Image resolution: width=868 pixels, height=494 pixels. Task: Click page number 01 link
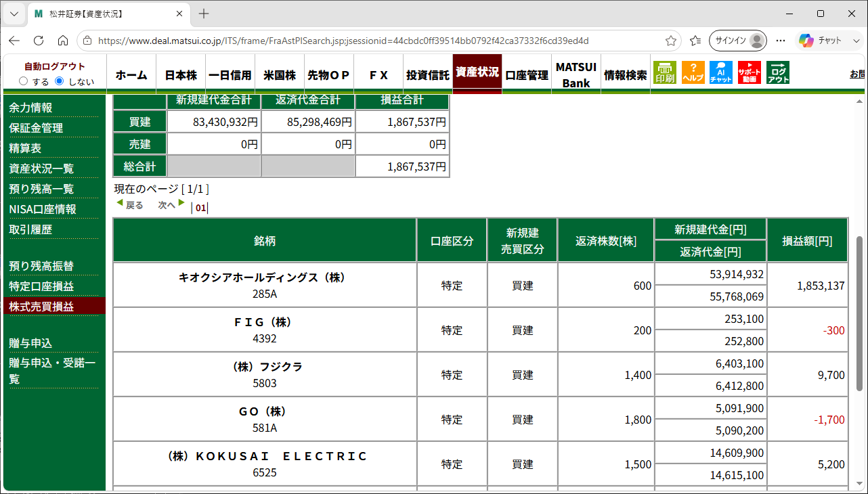[x=200, y=208]
